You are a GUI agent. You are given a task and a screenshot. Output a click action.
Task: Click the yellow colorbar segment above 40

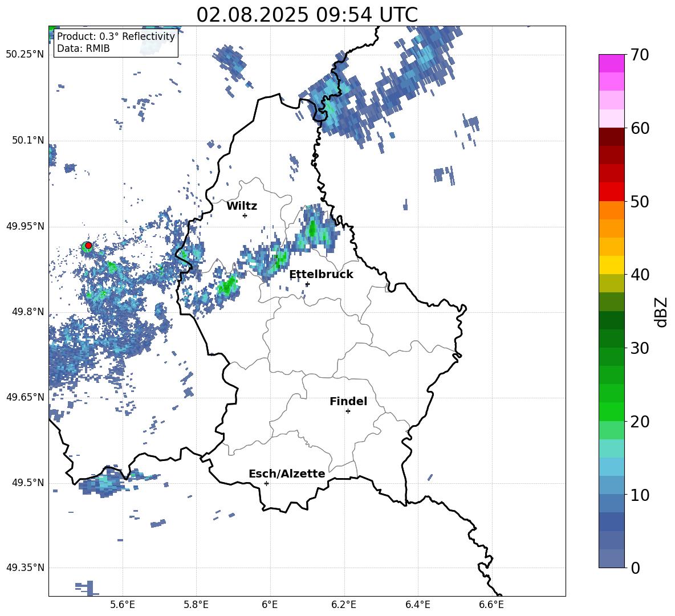611,265
